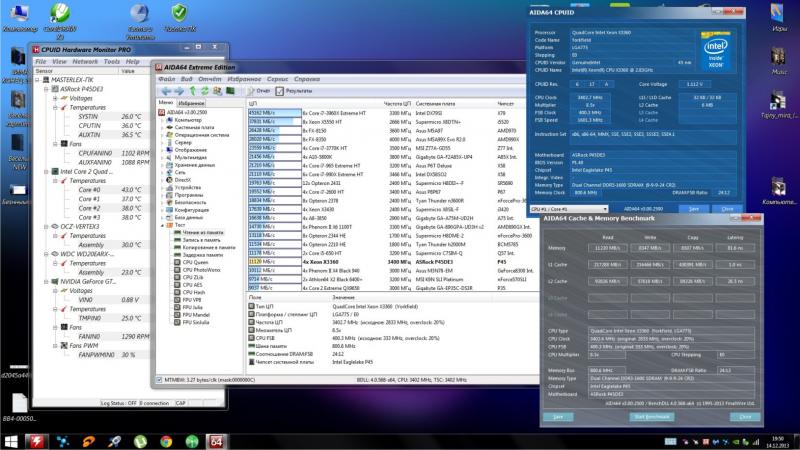
Task: Click Start Benchmark button
Action: [x=652, y=417]
